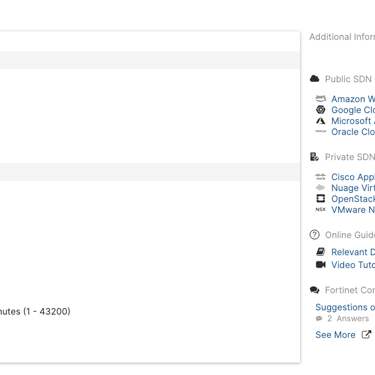This screenshot has height=375, width=375.
Task: Click the Microsoft Azure triangle icon
Action: (320, 121)
